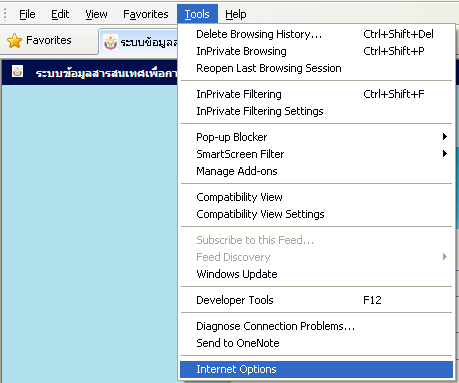Open the File menu

point(27,14)
